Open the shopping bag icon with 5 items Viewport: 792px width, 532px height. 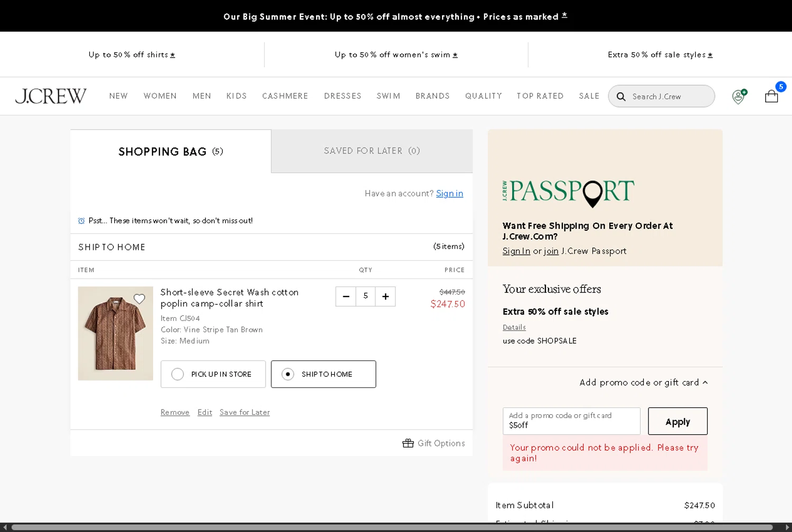pyautogui.click(x=772, y=96)
